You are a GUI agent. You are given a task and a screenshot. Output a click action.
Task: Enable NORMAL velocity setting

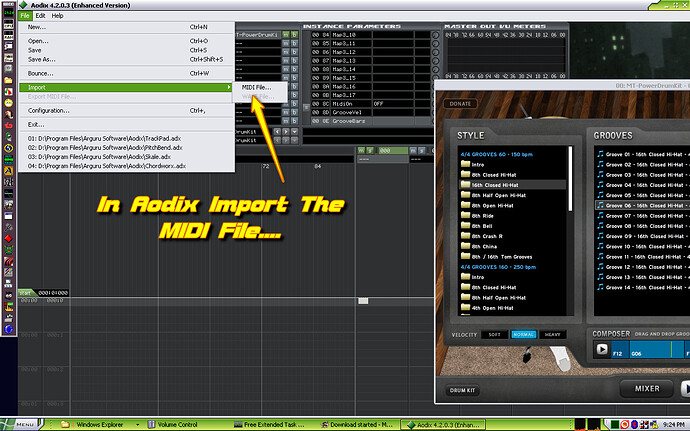click(523, 334)
